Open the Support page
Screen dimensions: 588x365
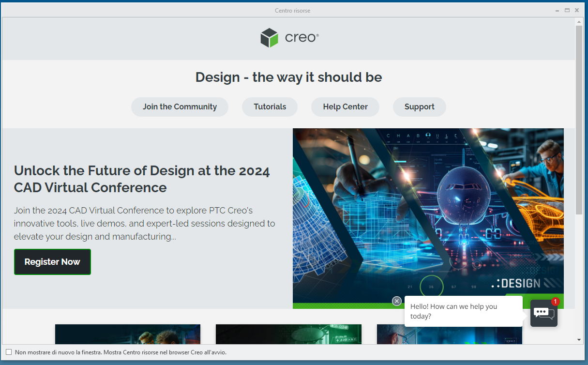click(419, 106)
